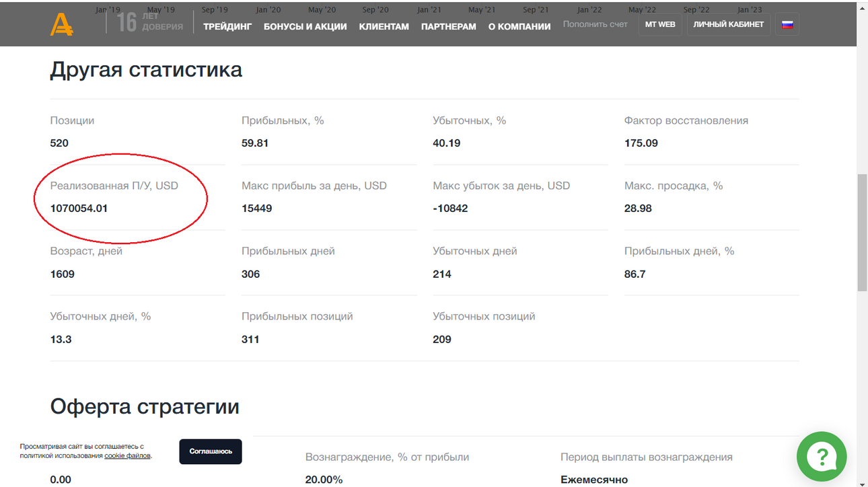The image size is (868, 487).
Task: Click the orange Alpari logo
Action: click(61, 24)
